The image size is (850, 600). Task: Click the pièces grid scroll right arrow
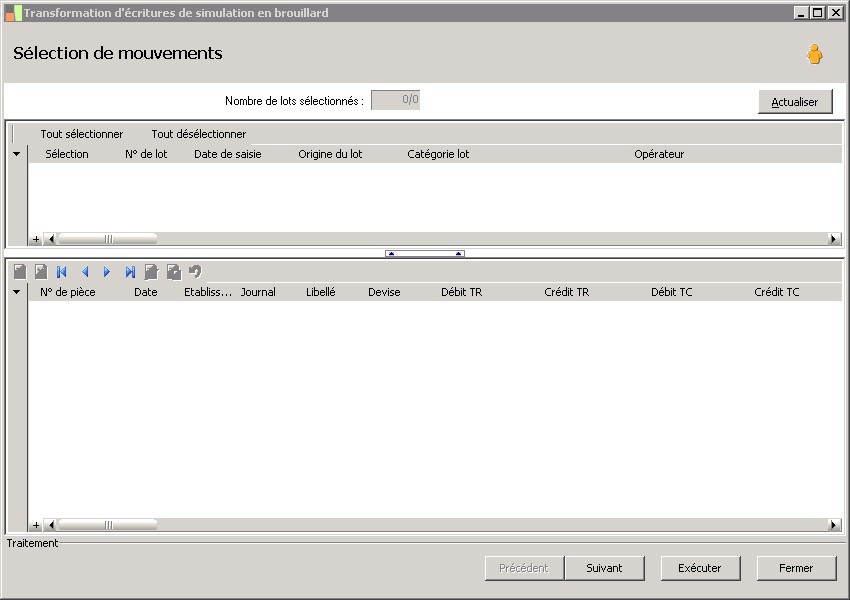pos(834,525)
